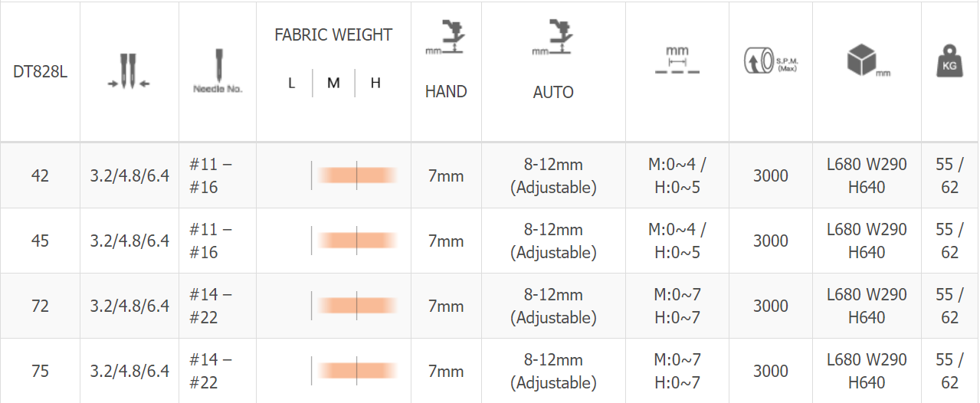980x403 pixels.
Task: Click the FABRIC WEIGHT header label
Action: 333,35
